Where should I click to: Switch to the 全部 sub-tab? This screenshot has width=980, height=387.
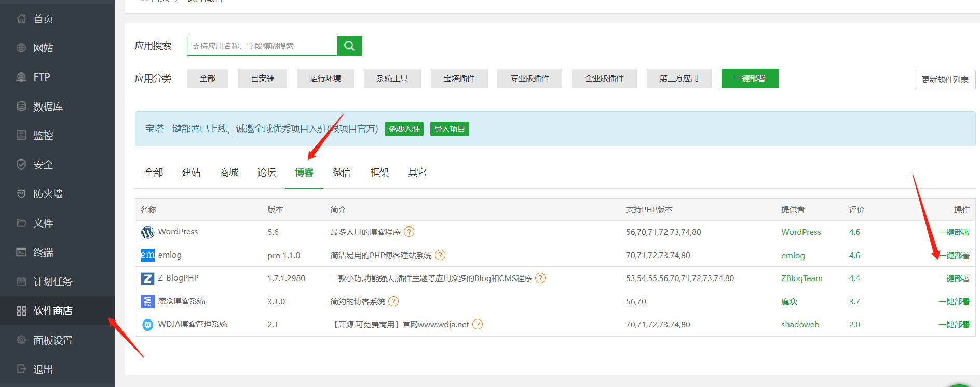[154, 172]
